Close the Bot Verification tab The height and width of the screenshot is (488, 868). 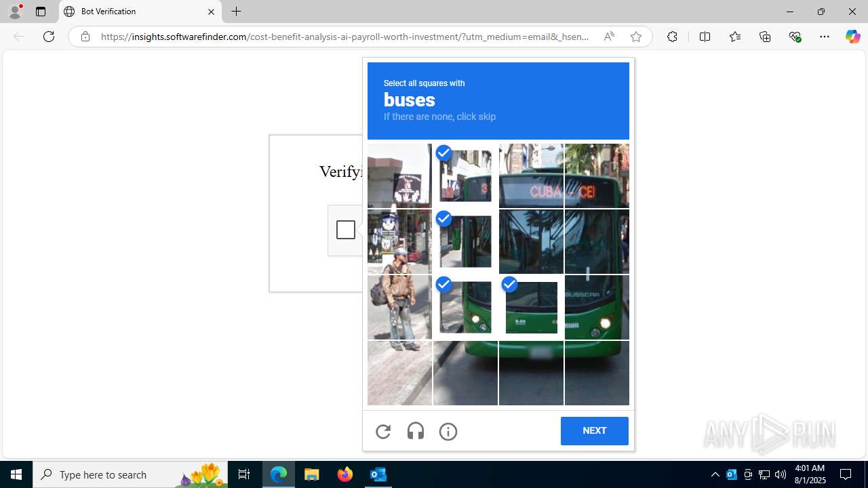(x=211, y=12)
